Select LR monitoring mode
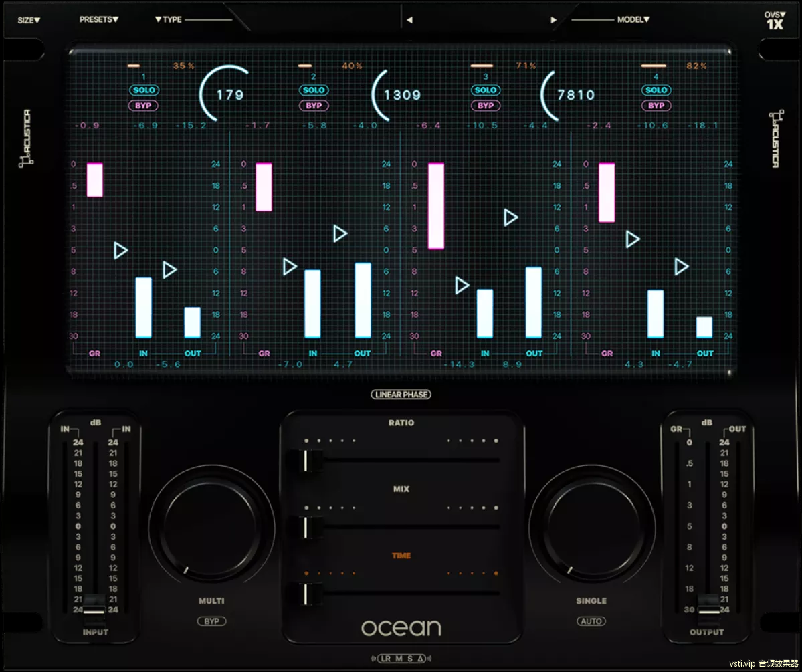The height and width of the screenshot is (672, 802). coord(386,659)
